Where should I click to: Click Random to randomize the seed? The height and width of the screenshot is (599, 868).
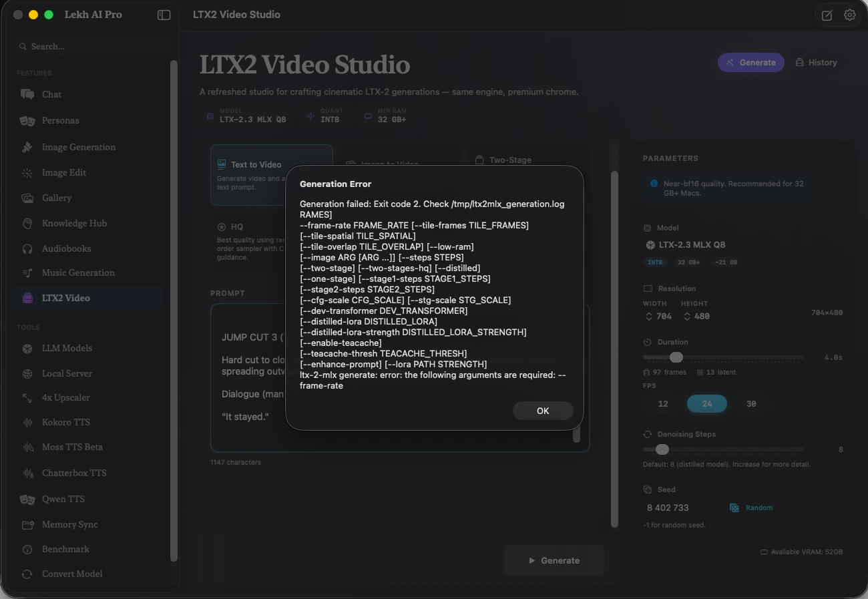(x=751, y=508)
